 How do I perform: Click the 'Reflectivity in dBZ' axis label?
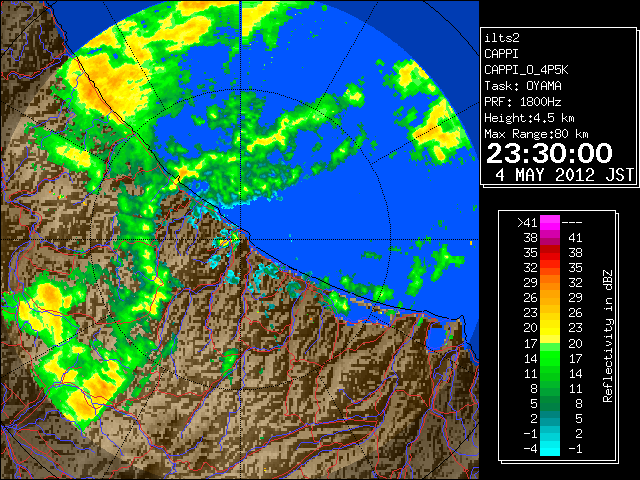click(608, 336)
